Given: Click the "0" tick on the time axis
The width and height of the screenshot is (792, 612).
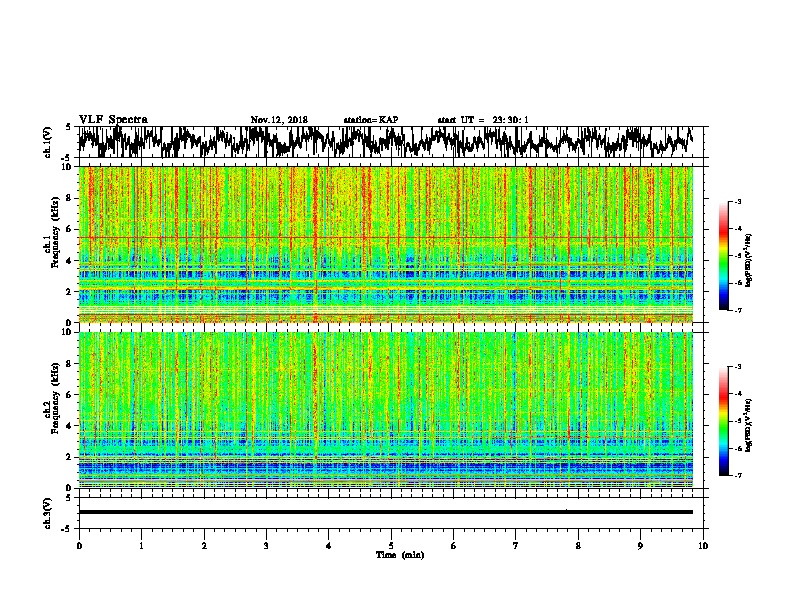Looking at the screenshot, I should [79, 545].
